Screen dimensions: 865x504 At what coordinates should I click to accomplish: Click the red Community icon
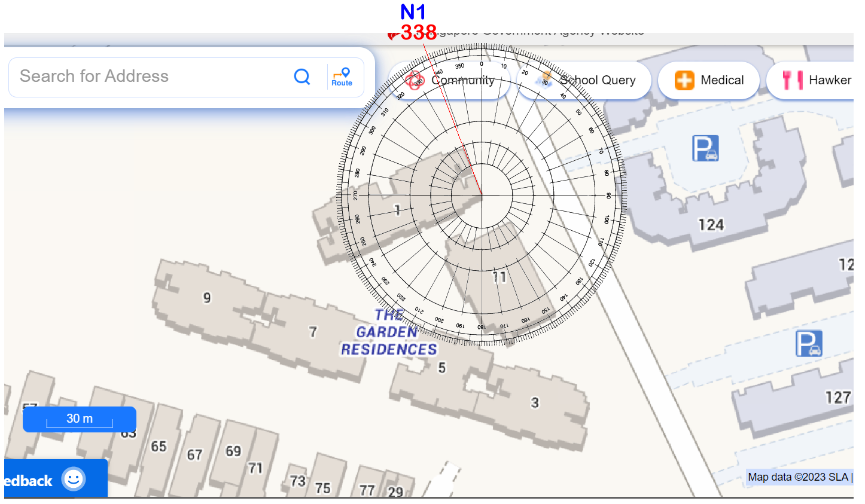click(x=414, y=80)
